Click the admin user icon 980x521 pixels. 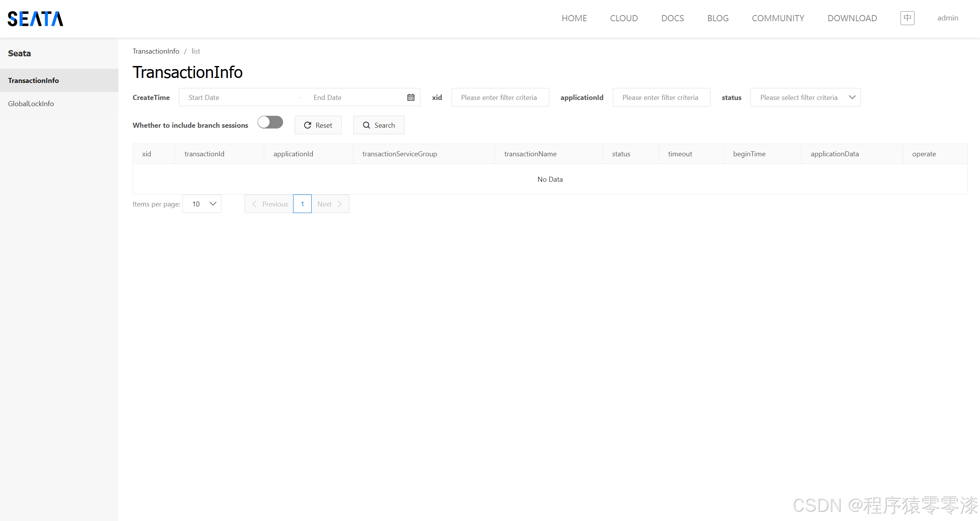pyautogui.click(x=948, y=17)
